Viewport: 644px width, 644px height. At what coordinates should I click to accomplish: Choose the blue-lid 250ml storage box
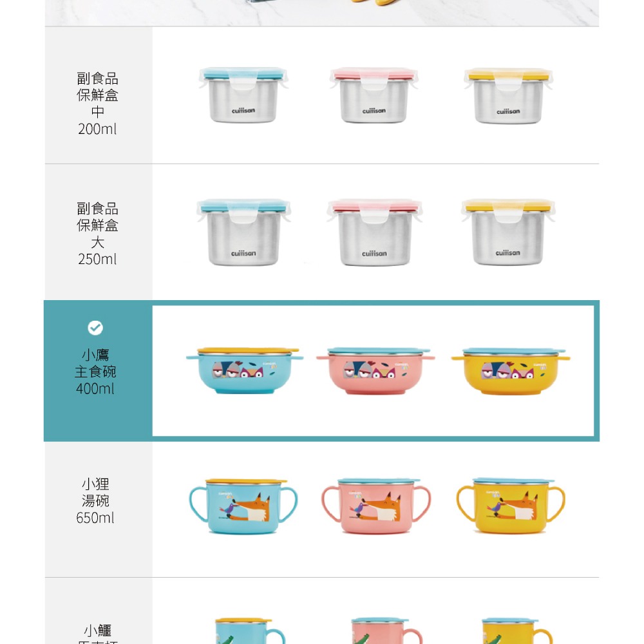point(243,232)
